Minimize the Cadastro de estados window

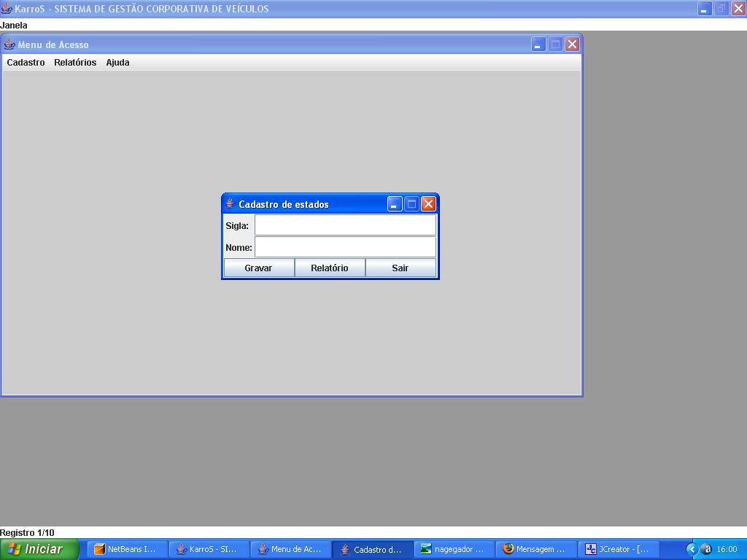(395, 204)
